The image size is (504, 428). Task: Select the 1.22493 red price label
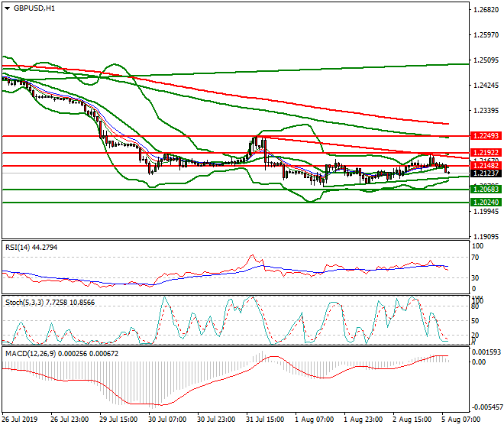(486, 136)
